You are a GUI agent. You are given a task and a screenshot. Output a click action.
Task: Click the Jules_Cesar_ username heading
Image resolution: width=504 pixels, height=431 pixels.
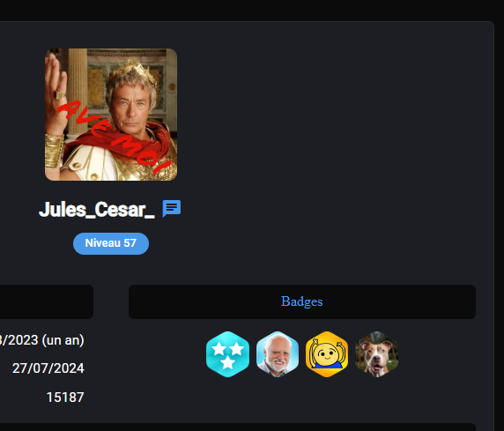tap(97, 210)
